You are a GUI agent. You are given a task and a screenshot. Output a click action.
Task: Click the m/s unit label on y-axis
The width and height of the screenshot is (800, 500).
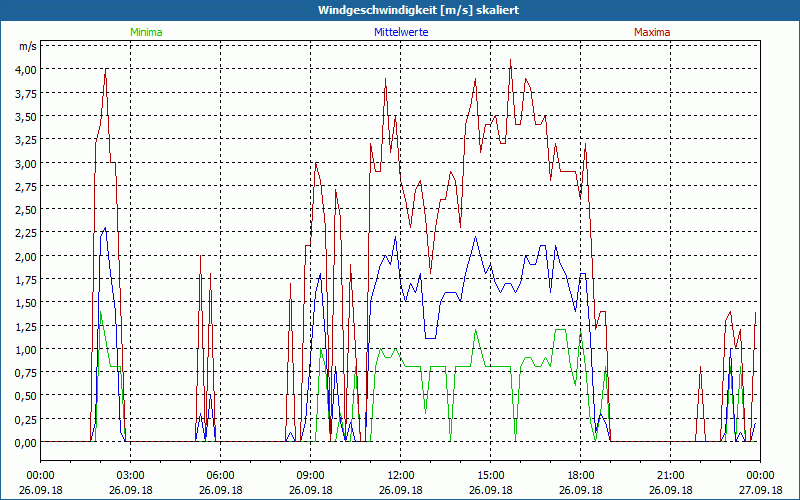pyautogui.click(x=28, y=46)
